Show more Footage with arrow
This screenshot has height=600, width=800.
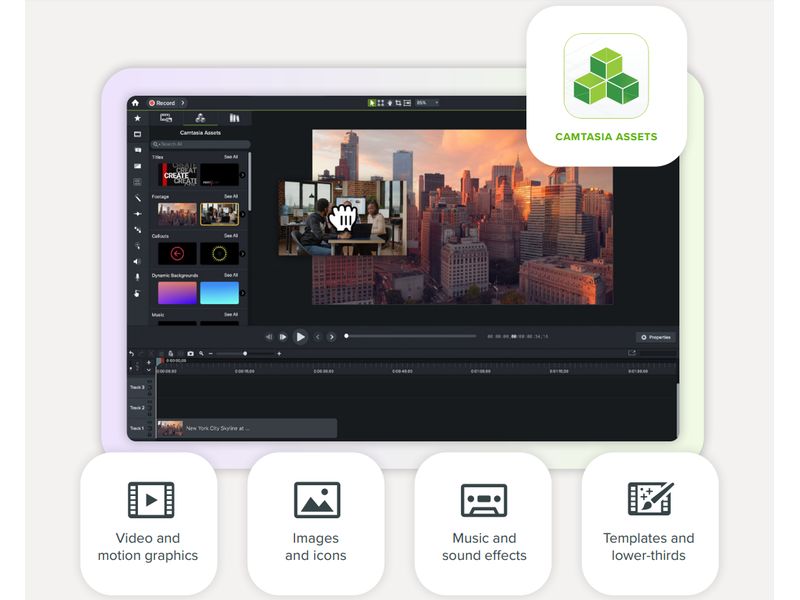point(243,214)
